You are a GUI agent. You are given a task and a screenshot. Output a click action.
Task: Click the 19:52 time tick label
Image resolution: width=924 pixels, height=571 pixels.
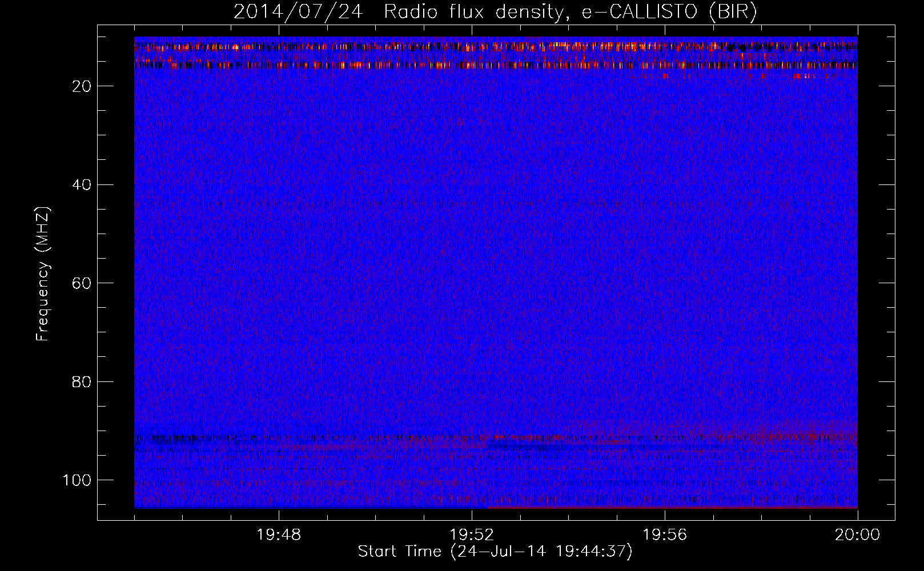coord(472,535)
